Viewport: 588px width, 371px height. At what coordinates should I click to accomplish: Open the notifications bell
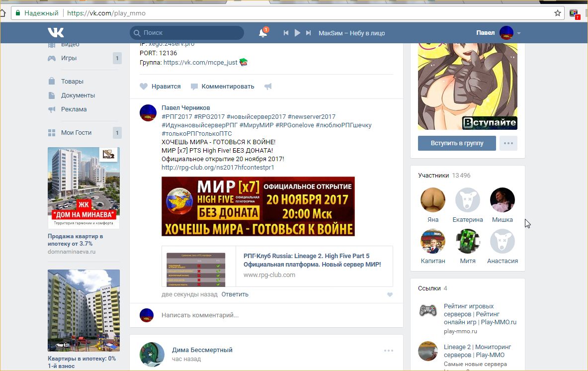[263, 33]
